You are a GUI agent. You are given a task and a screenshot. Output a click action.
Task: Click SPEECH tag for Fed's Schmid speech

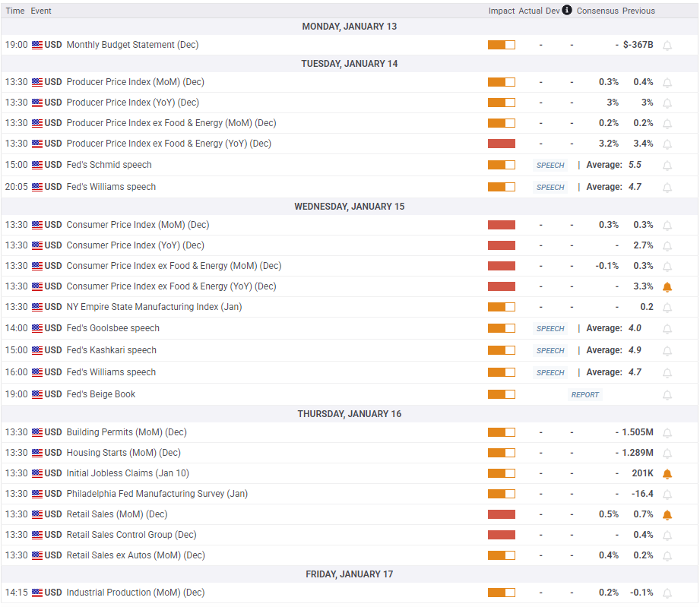550,165
